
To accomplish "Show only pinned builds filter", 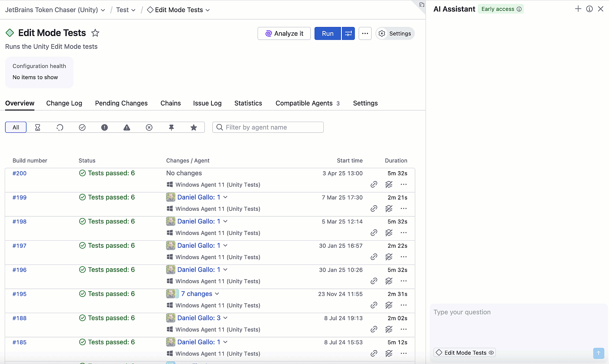I will click(x=171, y=127).
